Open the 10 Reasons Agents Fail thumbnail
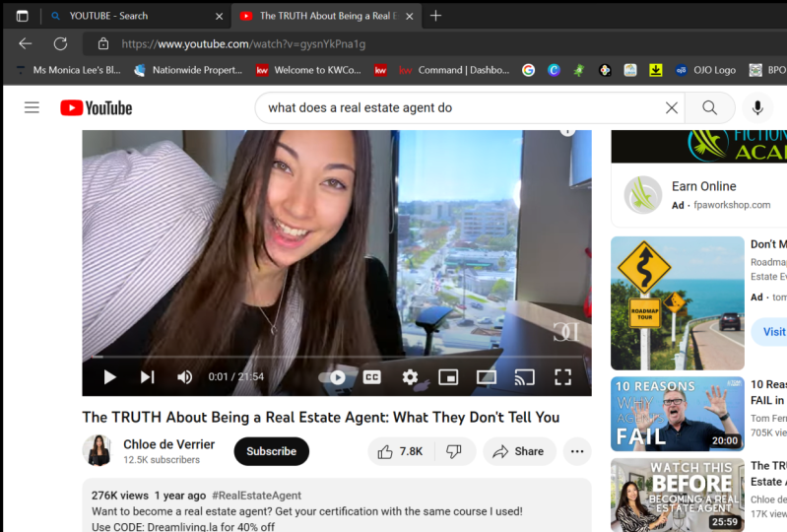The image size is (787, 532). click(x=678, y=414)
